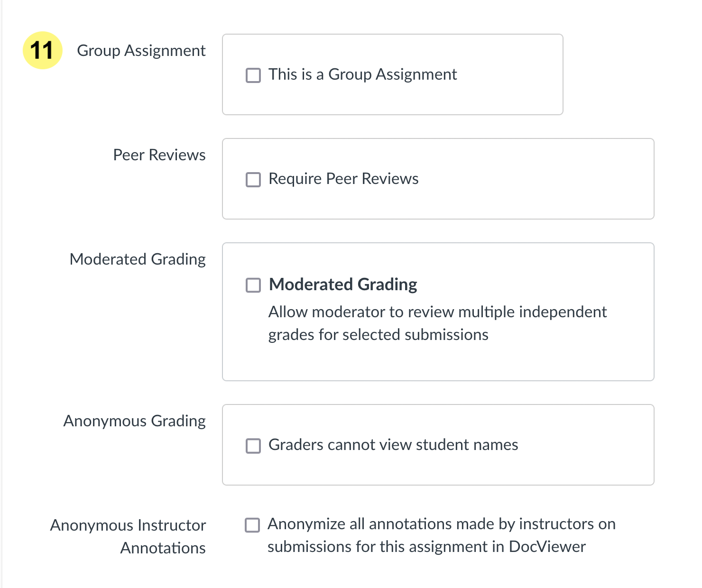Enable Moderated Grading

point(253,285)
